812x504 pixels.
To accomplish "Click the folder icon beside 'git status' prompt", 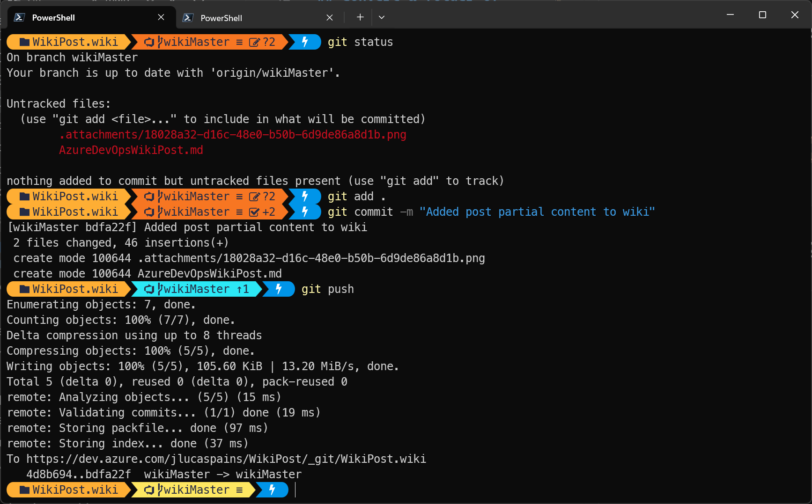I will pos(24,42).
